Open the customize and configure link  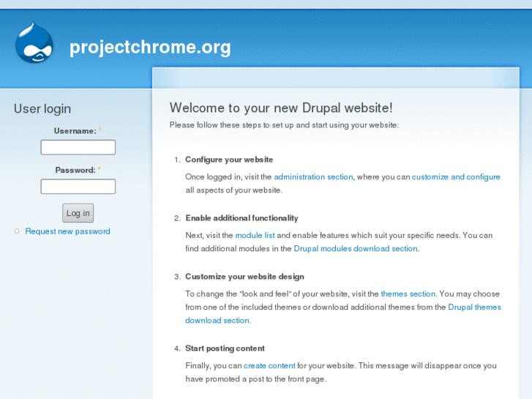456,177
